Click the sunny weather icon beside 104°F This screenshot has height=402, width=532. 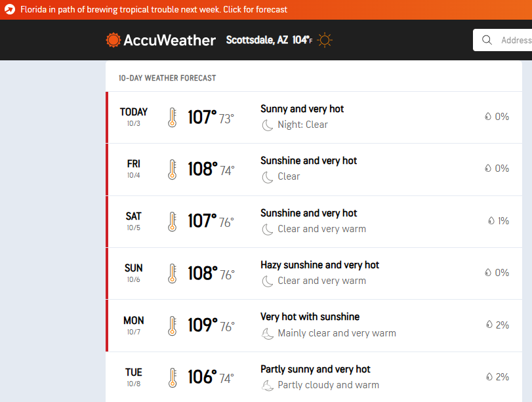(x=325, y=40)
